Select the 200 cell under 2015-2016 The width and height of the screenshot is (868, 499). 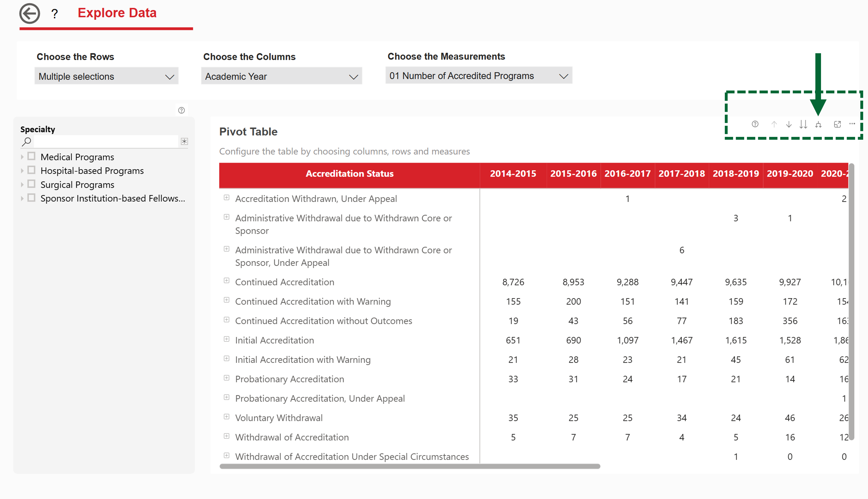(x=573, y=302)
